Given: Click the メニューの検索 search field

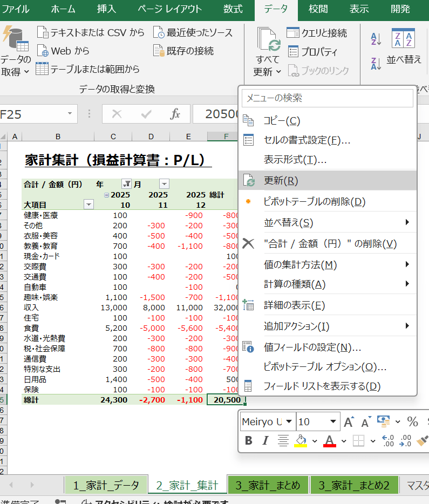Looking at the screenshot, I should coord(328,98).
